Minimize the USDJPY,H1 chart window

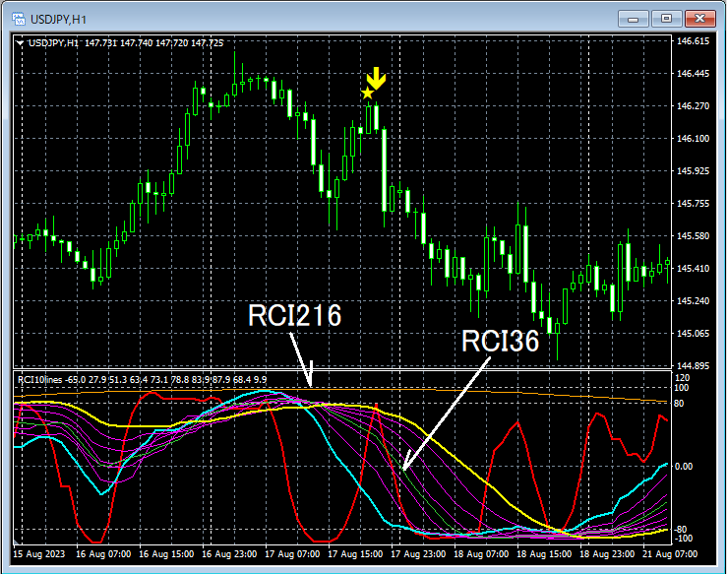(x=633, y=19)
